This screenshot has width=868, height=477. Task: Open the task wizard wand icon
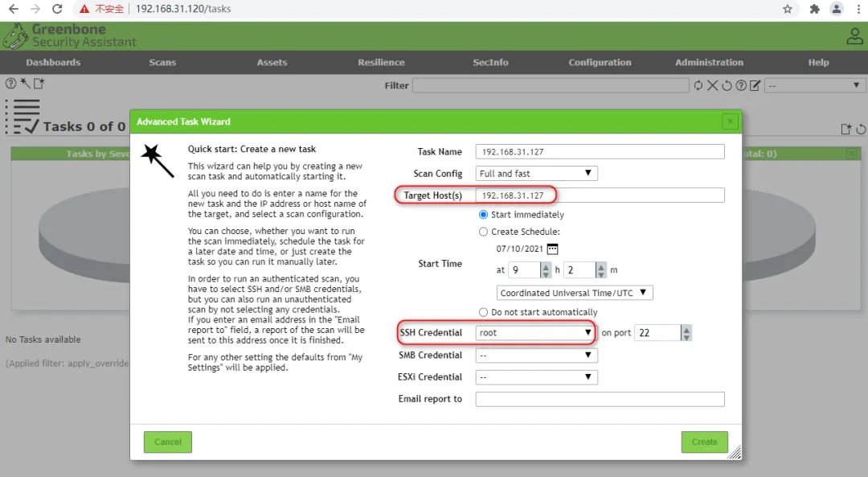25,83
